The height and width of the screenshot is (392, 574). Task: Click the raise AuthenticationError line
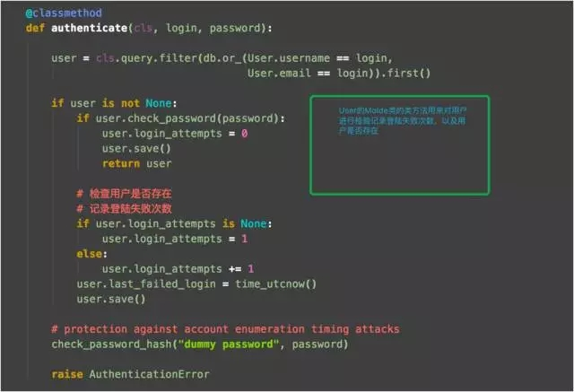point(130,374)
